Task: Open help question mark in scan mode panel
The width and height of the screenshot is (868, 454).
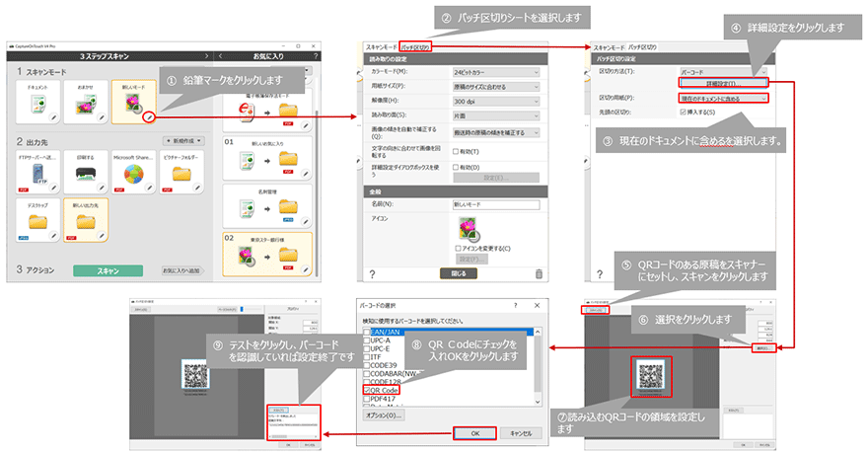Action: tap(372, 274)
